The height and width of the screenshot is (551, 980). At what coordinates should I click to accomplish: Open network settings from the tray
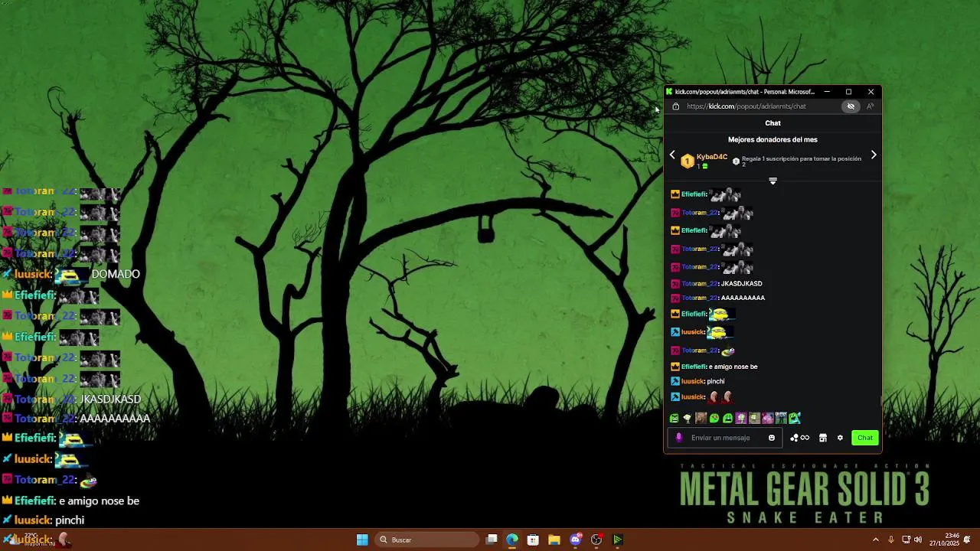[x=906, y=540]
